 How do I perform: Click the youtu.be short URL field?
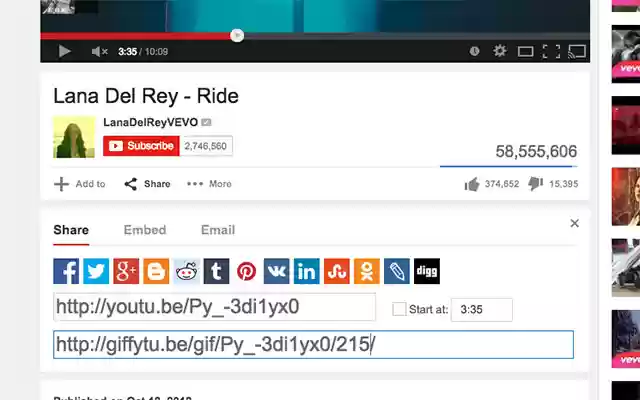(x=214, y=307)
